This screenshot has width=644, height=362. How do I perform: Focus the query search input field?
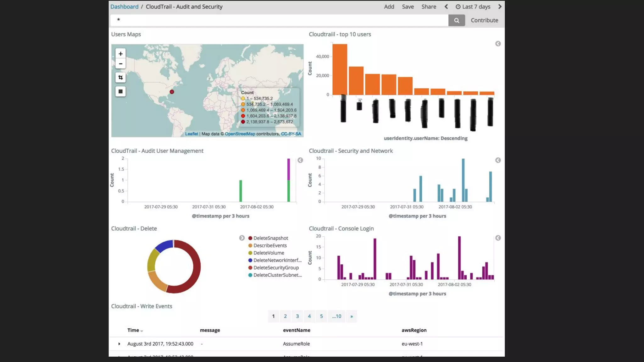(280, 20)
